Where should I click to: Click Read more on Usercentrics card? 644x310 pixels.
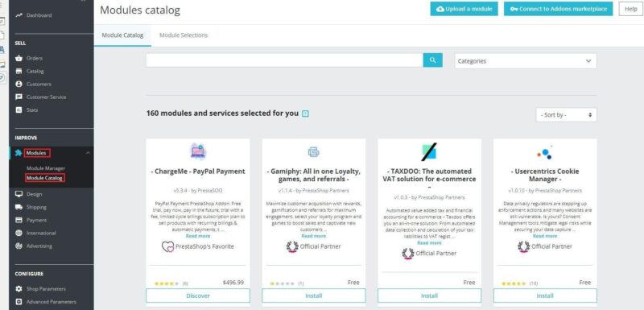click(545, 236)
